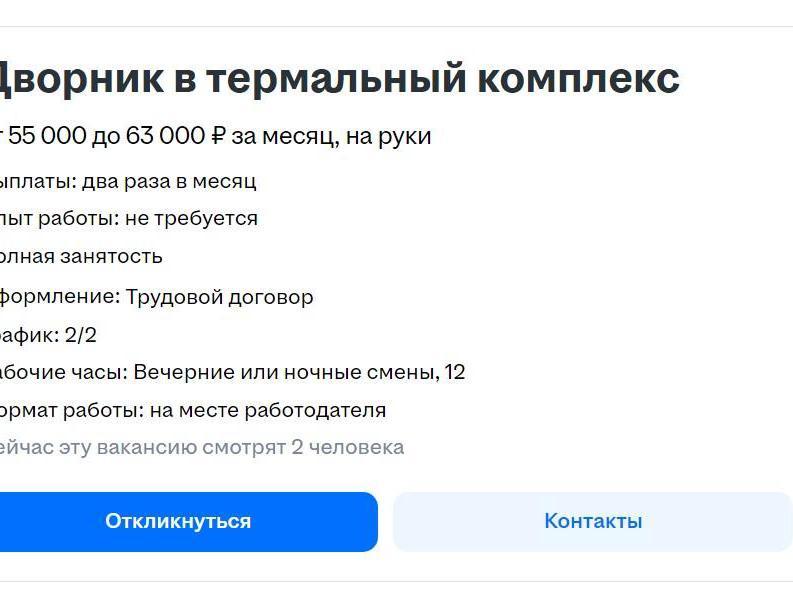Select the Полная занятость employment line
The width and height of the screenshot is (793, 595).
(x=80, y=256)
